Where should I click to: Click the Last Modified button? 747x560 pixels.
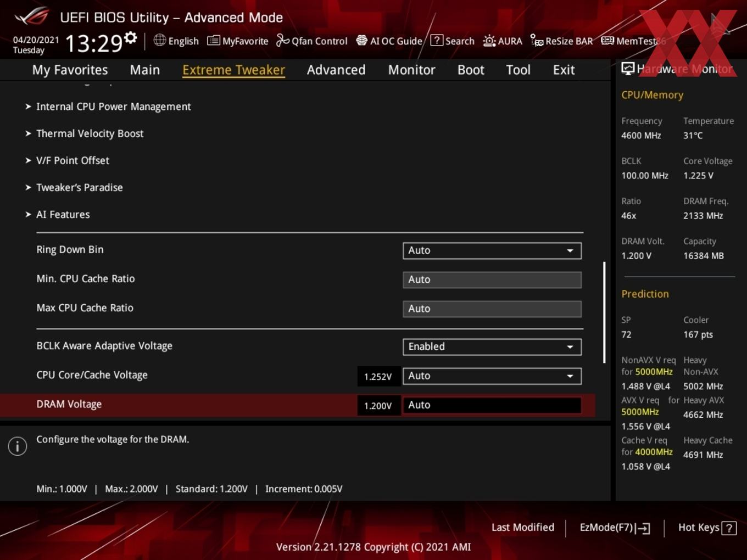[x=523, y=527]
